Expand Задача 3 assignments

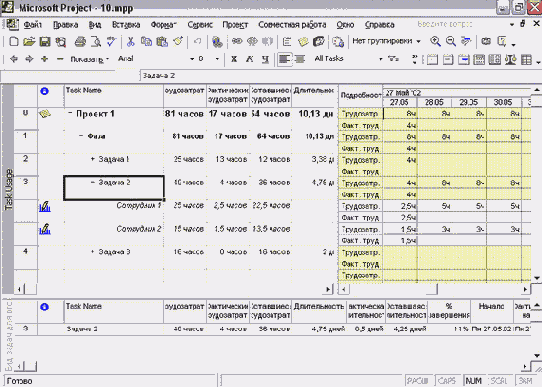tap(93, 252)
